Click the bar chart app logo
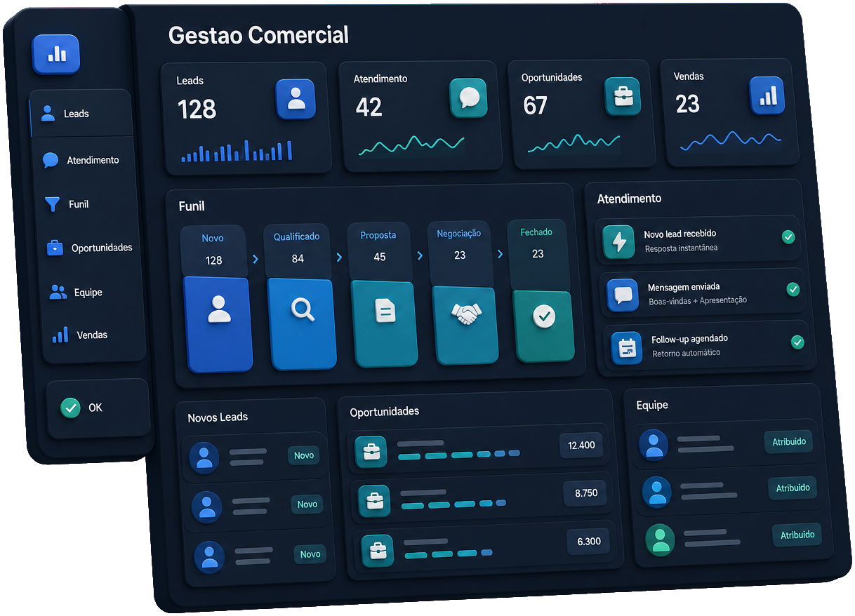 pos(56,55)
